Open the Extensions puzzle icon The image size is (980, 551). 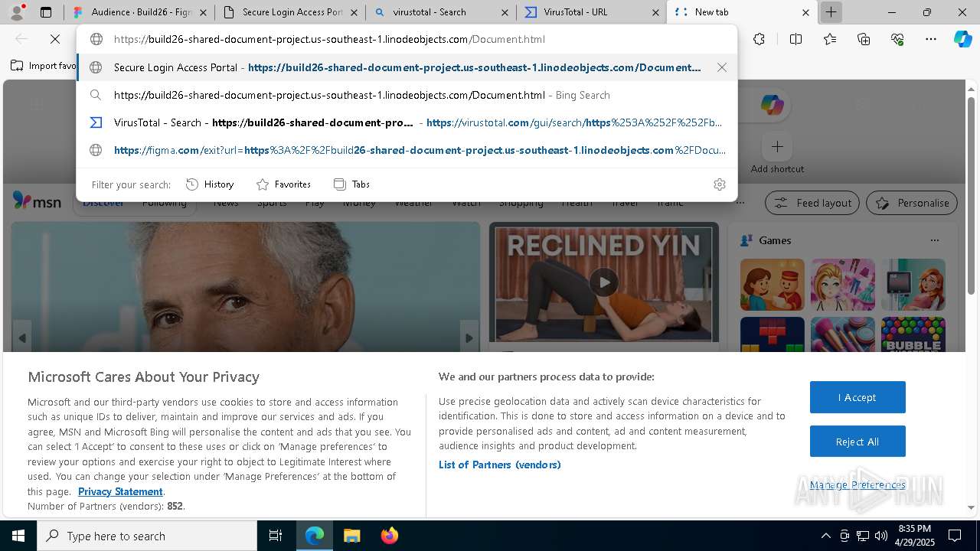point(759,39)
